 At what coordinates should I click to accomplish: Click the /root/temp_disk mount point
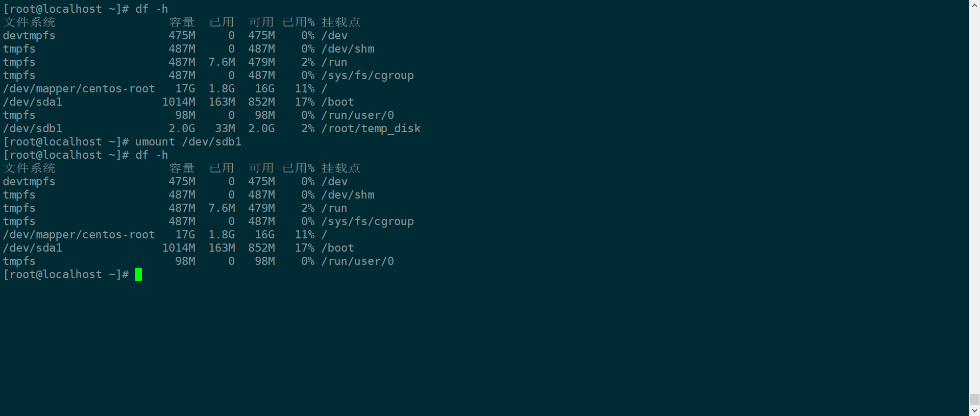coord(371,129)
